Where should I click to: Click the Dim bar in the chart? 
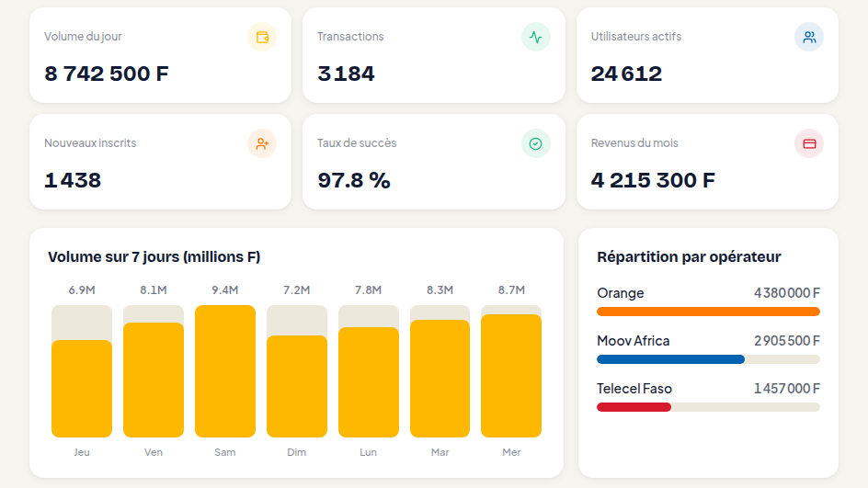point(297,386)
